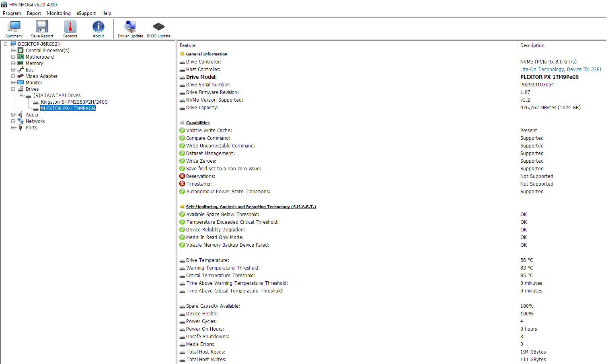The height and width of the screenshot is (364, 608).
Task: Click the green check beside Volatile Write Cache
Action: coord(182,131)
